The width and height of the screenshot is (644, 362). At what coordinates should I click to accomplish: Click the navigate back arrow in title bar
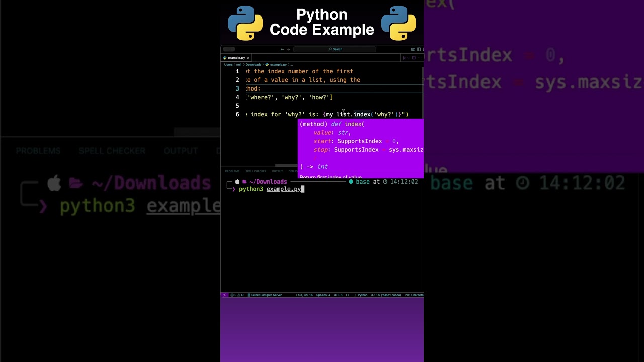tap(282, 49)
